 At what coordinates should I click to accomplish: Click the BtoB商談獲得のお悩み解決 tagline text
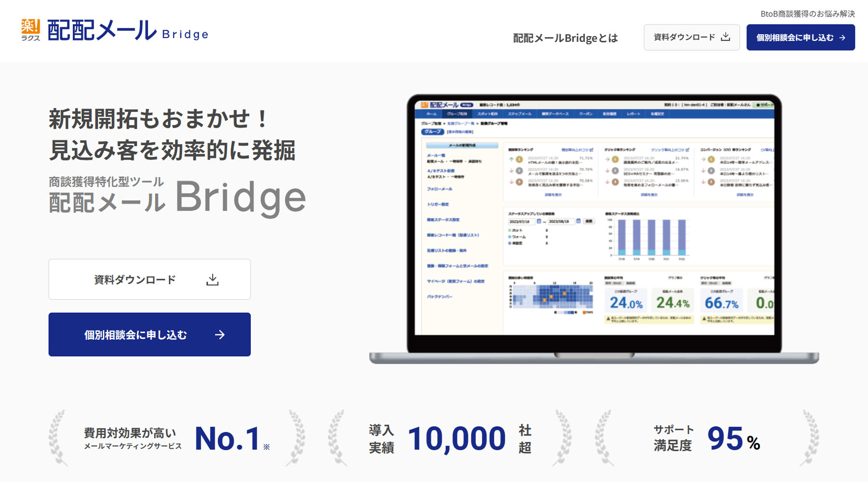pyautogui.click(x=808, y=14)
